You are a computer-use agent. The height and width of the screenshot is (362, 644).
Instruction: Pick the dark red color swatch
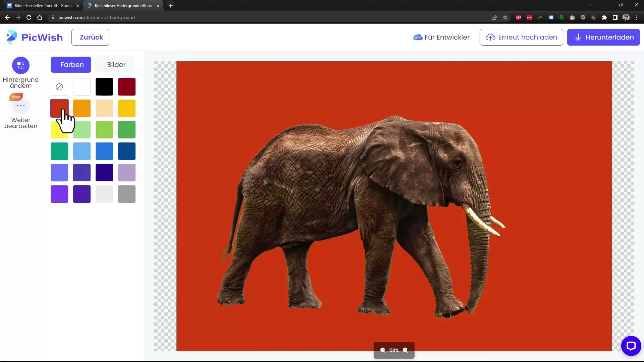127,87
